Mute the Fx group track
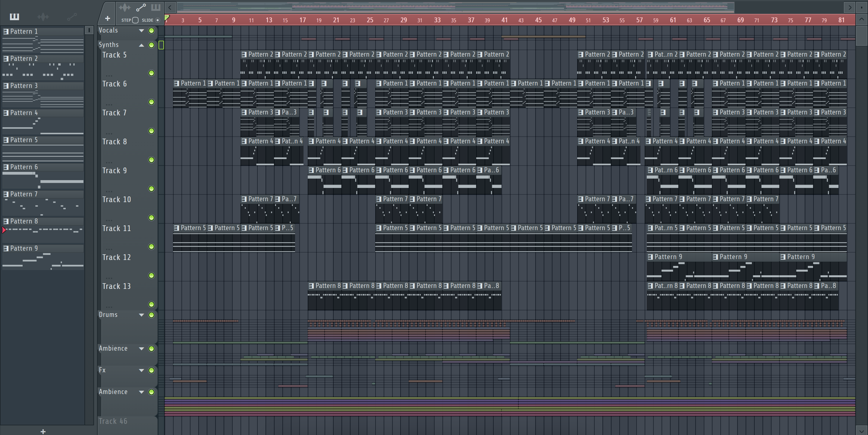This screenshot has width=868, height=435. tap(152, 370)
